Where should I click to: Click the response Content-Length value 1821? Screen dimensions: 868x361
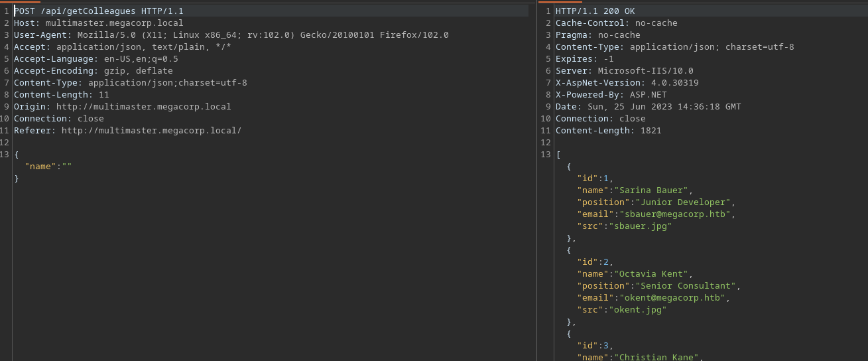click(x=651, y=131)
